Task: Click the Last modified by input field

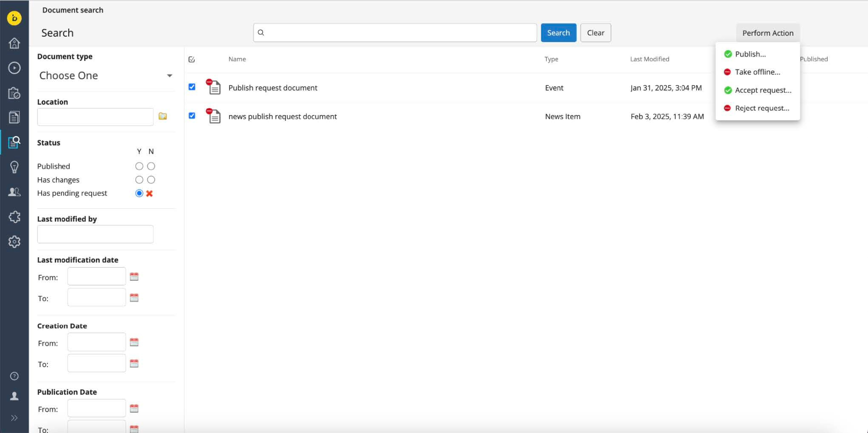Action: [95, 234]
